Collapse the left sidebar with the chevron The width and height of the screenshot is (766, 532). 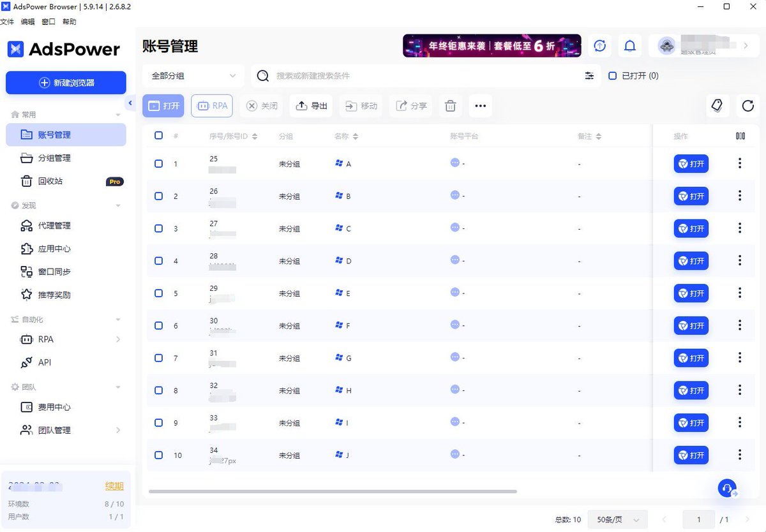(130, 103)
